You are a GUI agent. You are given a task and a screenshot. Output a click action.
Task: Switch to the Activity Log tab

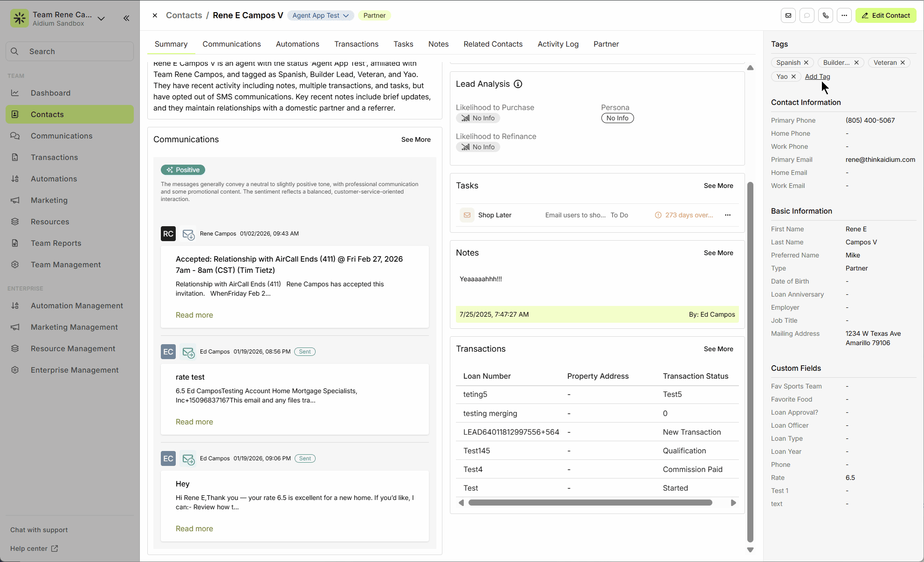click(x=558, y=44)
